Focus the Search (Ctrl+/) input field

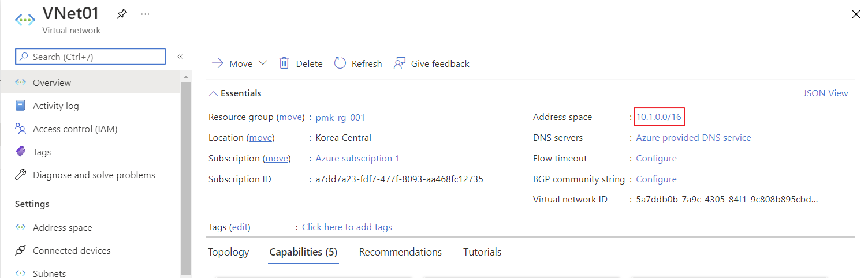[91, 57]
